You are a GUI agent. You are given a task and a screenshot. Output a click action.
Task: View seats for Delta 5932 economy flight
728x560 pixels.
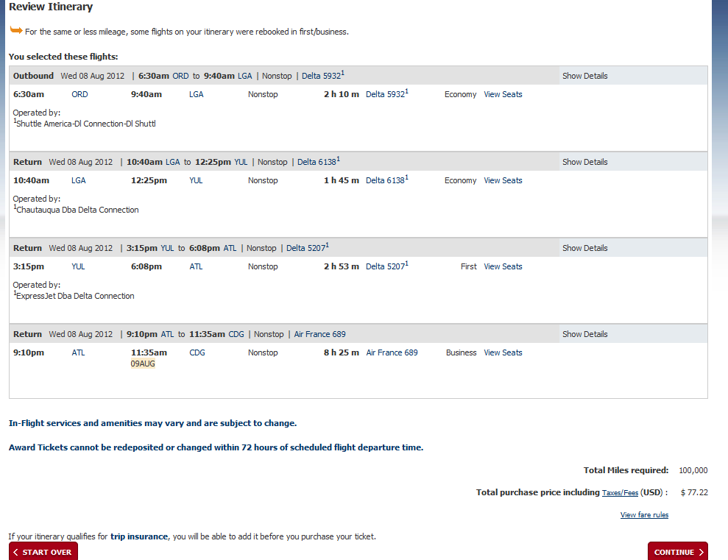pyautogui.click(x=503, y=94)
